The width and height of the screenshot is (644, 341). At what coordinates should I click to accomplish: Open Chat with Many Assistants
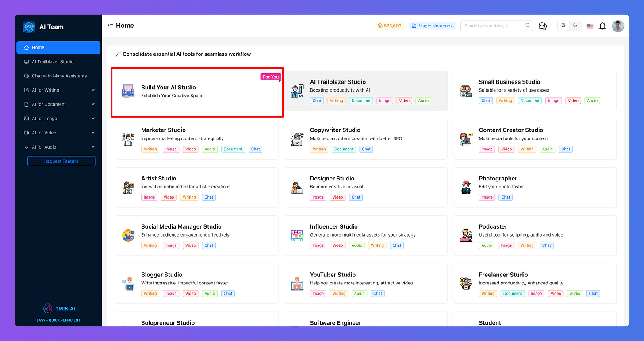(x=58, y=76)
